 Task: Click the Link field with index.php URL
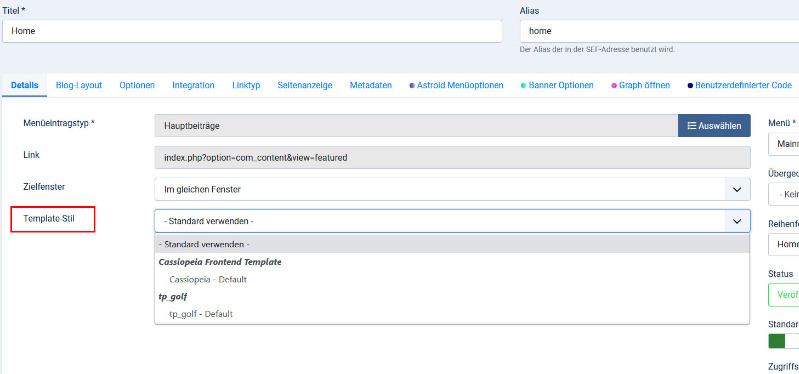click(452, 157)
